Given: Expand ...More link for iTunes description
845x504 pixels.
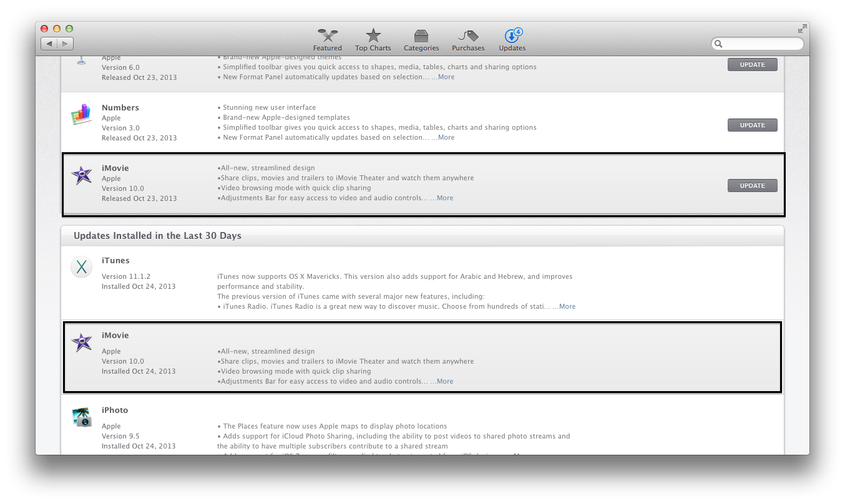Looking at the screenshot, I should pyautogui.click(x=564, y=306).
